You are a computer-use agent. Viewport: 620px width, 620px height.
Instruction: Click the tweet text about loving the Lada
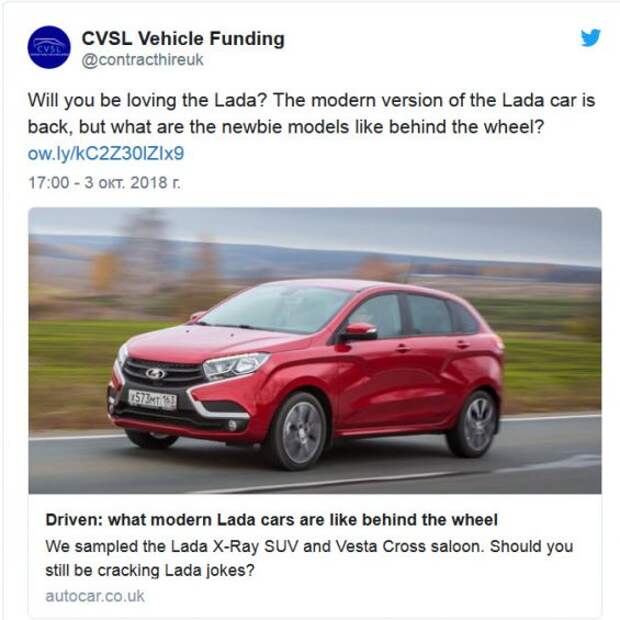(311, 113)
